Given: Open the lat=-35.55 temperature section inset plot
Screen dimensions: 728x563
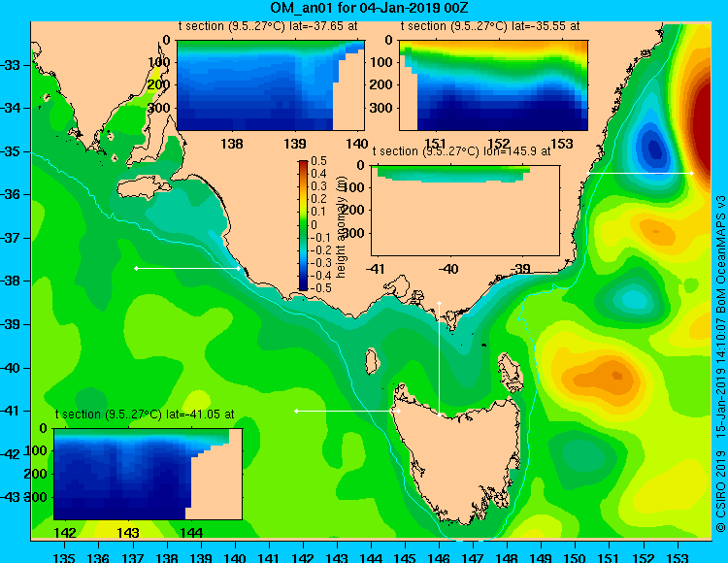Looking at the screenshot, I should (493, 85).
